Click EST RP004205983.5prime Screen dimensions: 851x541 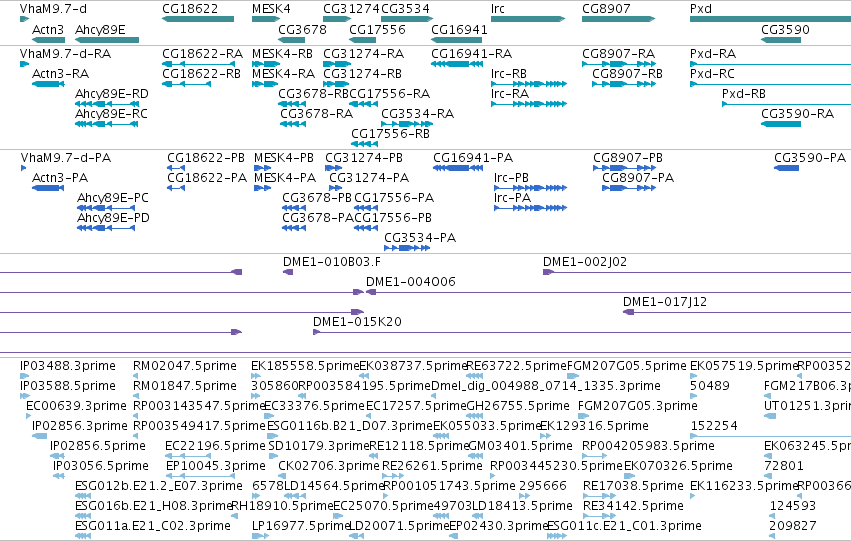coord(594,456)
